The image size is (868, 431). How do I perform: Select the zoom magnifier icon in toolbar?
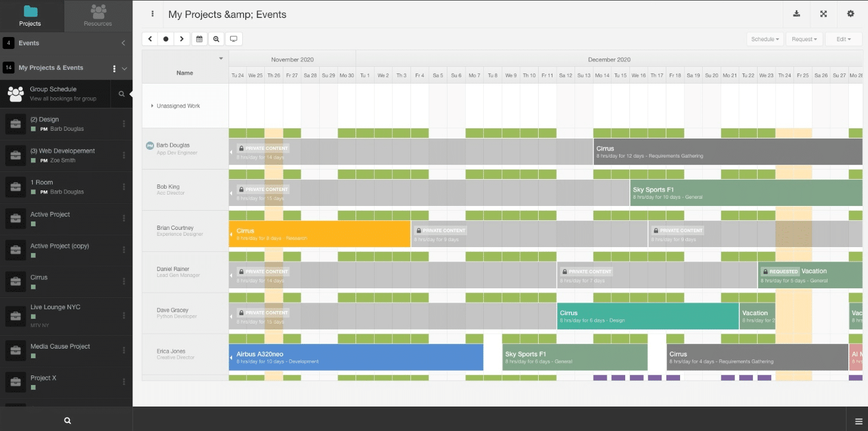pyautogui.click(x=216, y=38)
